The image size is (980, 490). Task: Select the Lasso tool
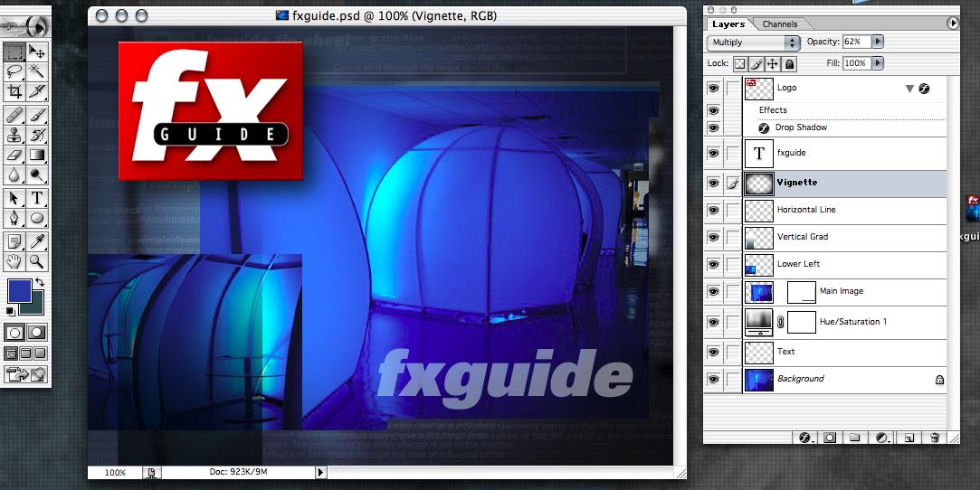click(14, 71)
